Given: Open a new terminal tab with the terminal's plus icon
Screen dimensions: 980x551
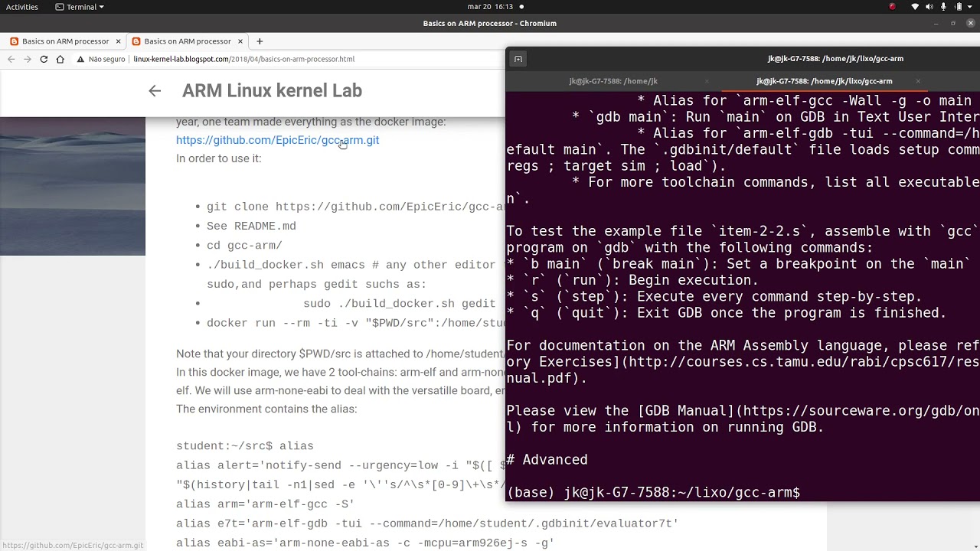Looking at the screenshot, I should click(x=518, y=59).
